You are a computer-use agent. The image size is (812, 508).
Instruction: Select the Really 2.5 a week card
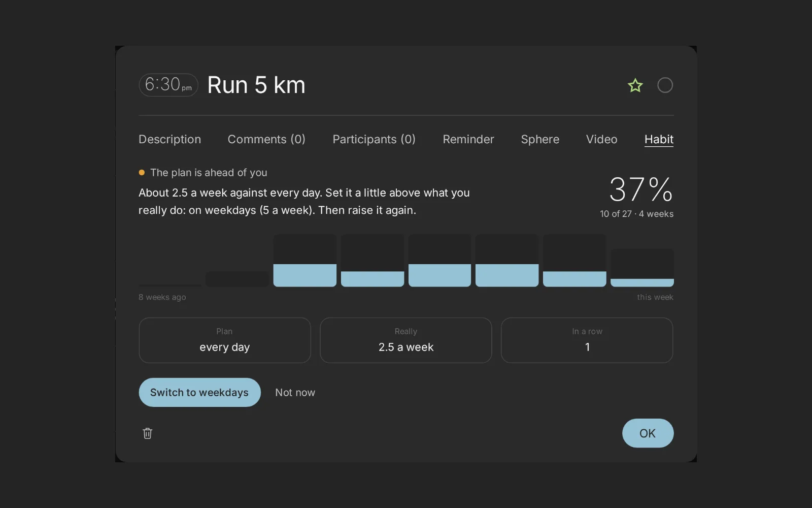[x=406, y=340]
